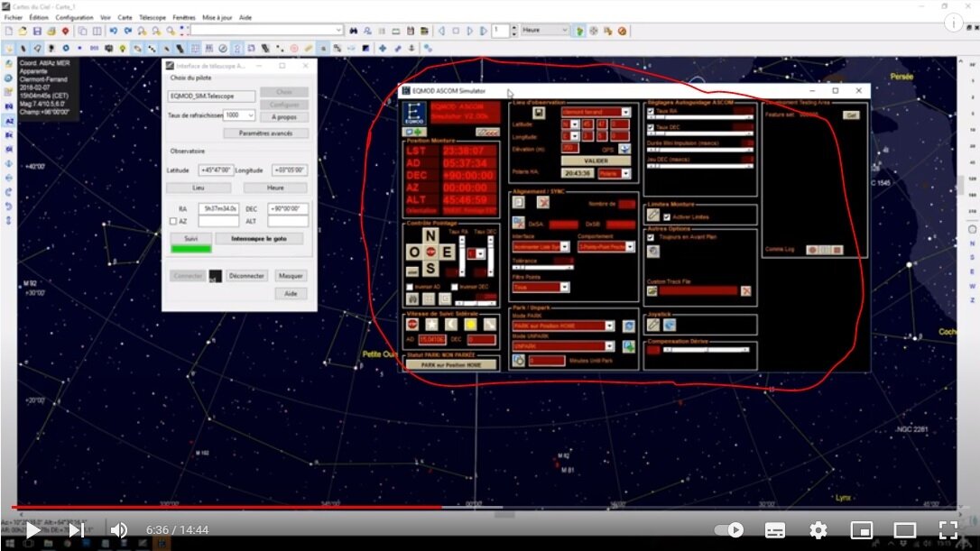Adjust the Compensation Dérive slider
The image size is (980, 551).
(707, 350)
